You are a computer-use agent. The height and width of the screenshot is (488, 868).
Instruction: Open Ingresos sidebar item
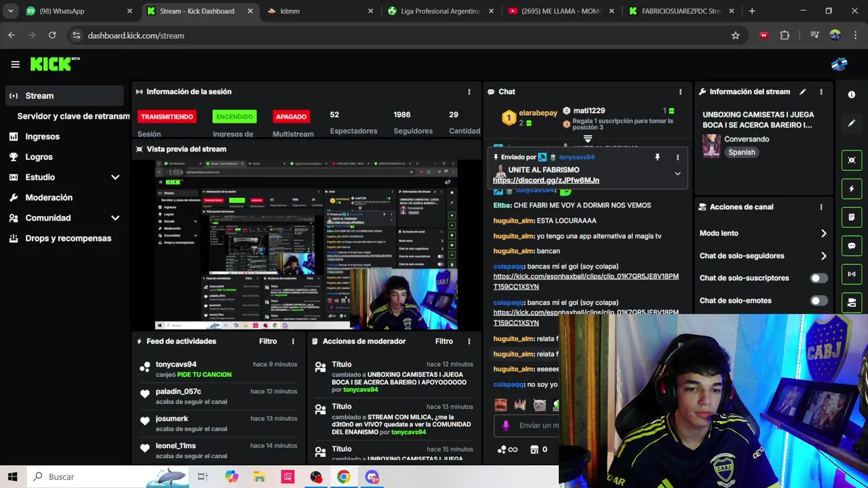(64, 136)
